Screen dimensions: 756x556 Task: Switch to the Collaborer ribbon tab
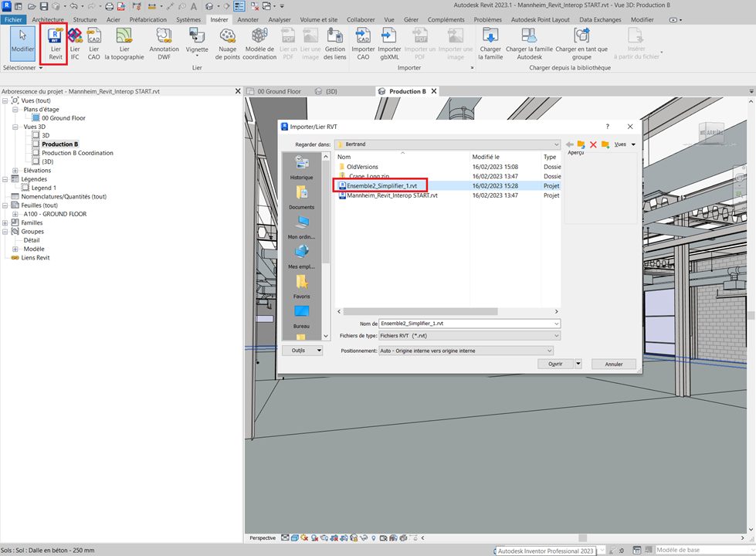pos(361,20)
